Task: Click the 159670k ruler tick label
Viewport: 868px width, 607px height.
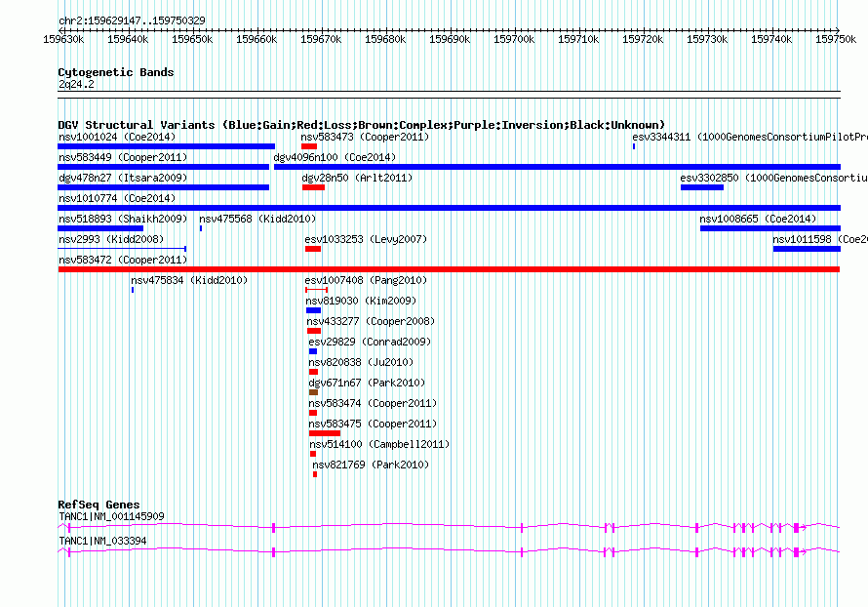Action: (321, 39)
